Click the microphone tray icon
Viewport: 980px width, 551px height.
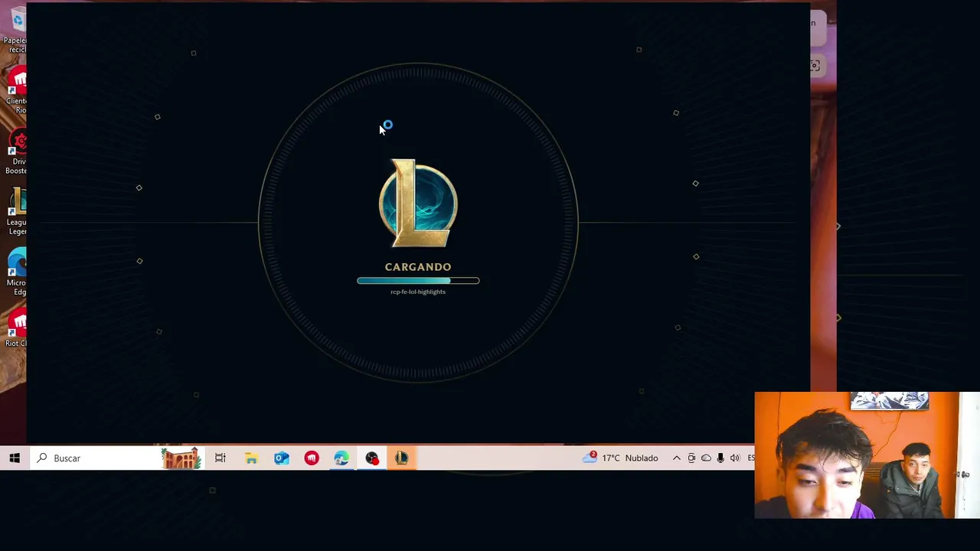(720, 458)
